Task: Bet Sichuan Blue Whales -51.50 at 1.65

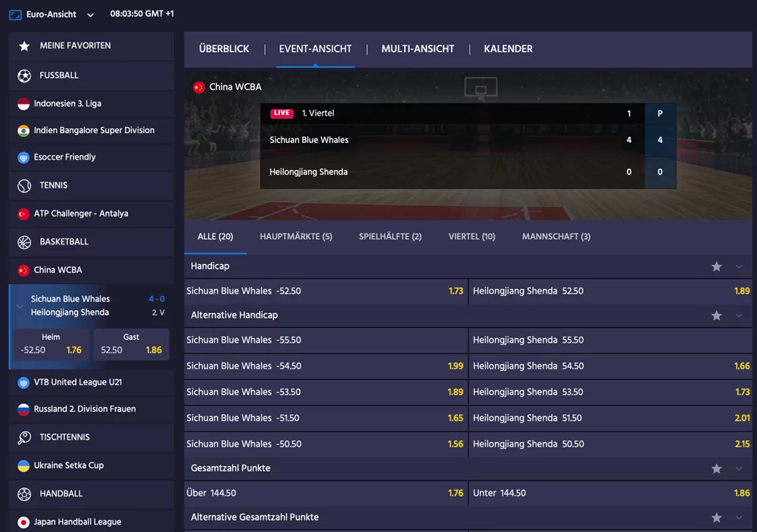Action: tap(326, 418)
